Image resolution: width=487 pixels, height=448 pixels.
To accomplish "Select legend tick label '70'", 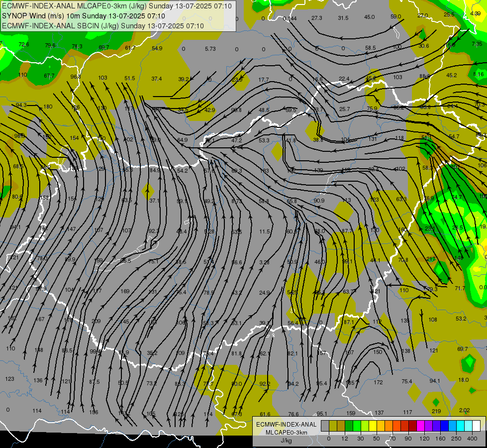I will pyautogui.click(x=392, y=439).
